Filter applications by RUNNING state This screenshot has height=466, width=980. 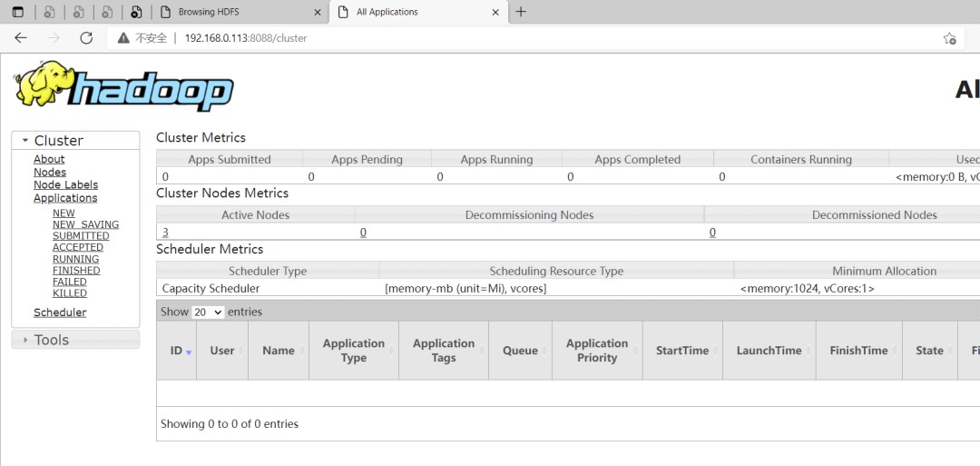pos(75,259)
